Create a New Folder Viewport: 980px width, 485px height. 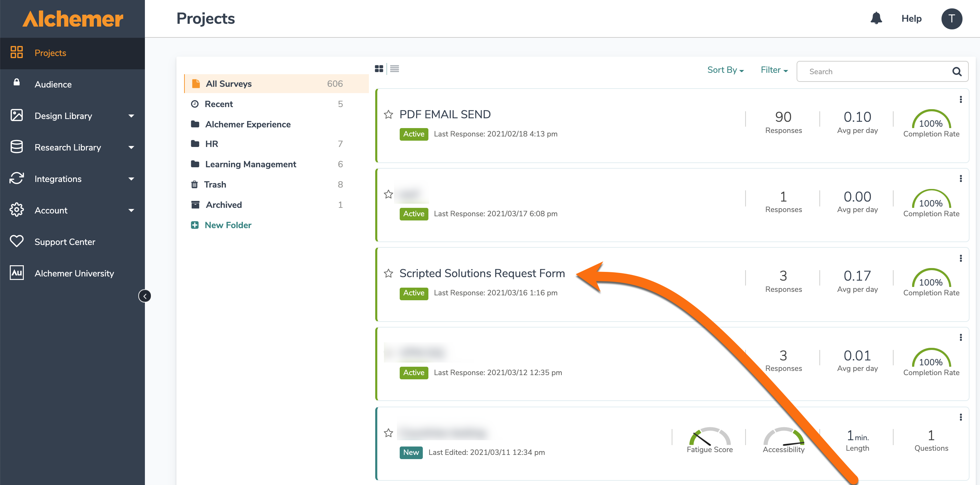[x=227, y=225]
